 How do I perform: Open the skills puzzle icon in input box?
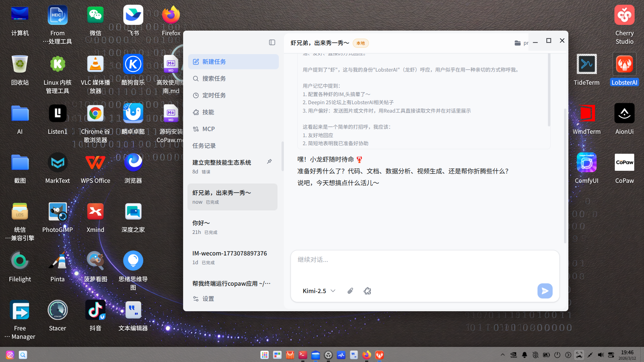(x=367, y=291)
